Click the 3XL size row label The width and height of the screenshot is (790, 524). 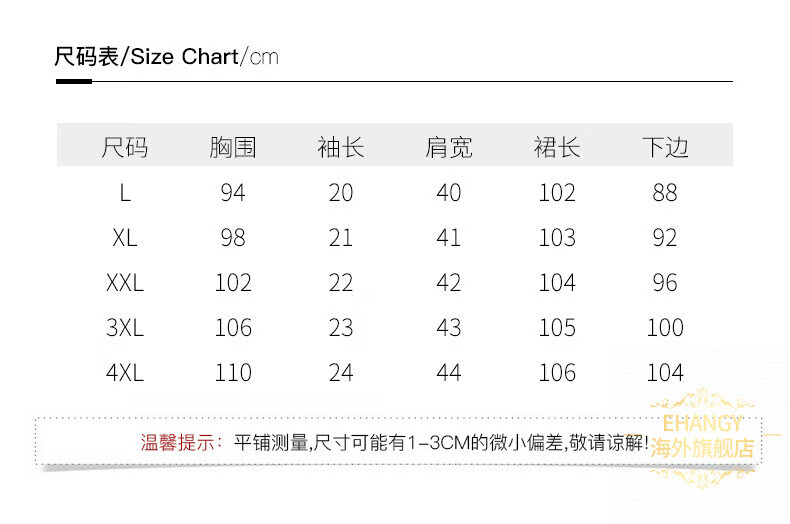point(125,328)
